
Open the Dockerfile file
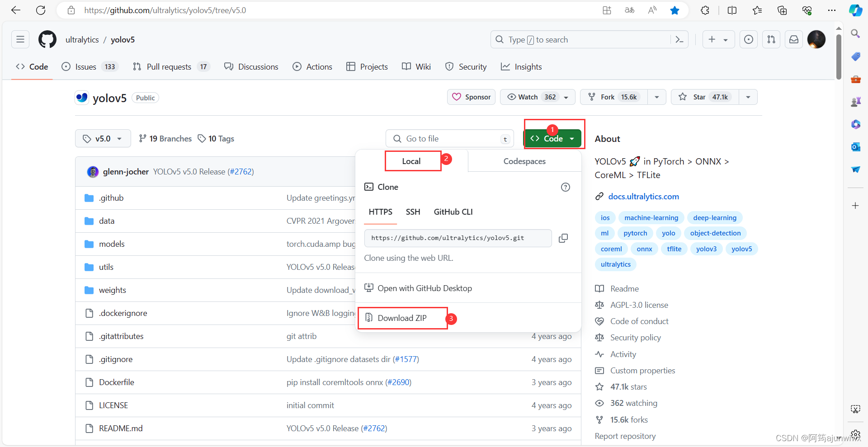116,382
